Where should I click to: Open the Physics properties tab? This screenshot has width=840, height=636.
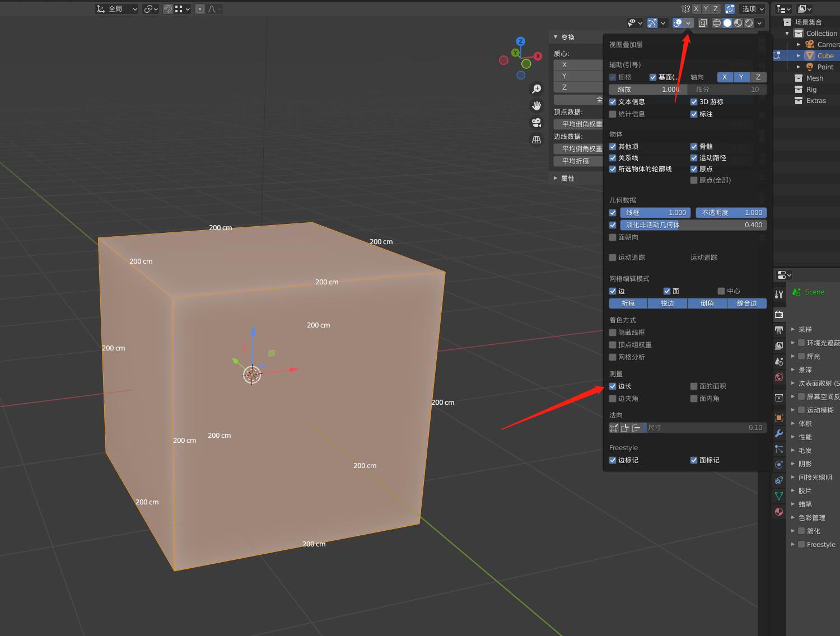(779, 465)
